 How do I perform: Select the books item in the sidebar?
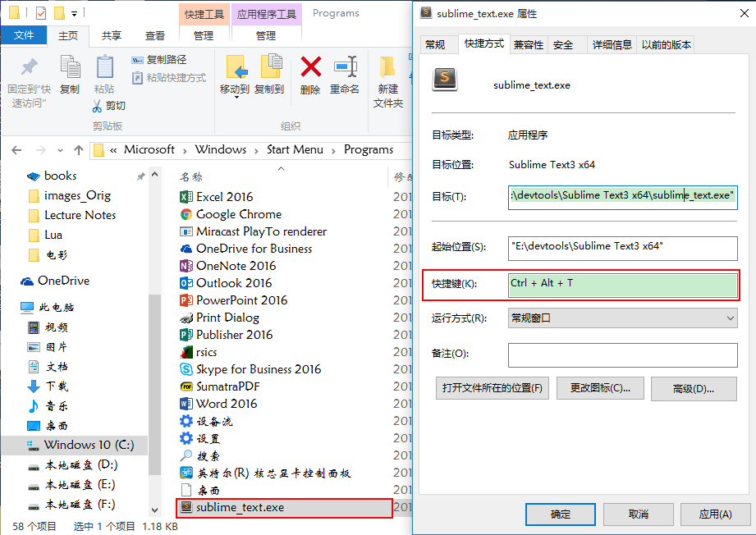(60, 176)
